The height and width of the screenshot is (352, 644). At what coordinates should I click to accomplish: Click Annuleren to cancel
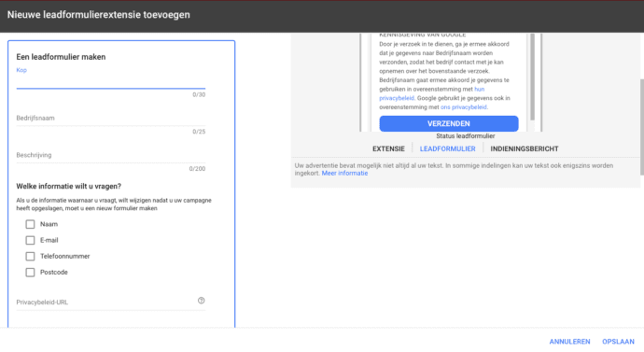point(569,342)
